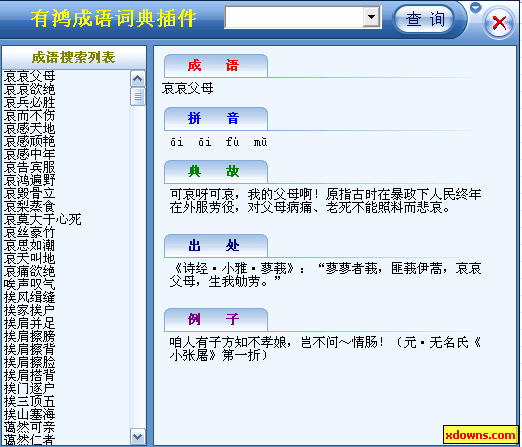
Task: Open the search combo box dropdown arrow
Action: tap(372, 17)
